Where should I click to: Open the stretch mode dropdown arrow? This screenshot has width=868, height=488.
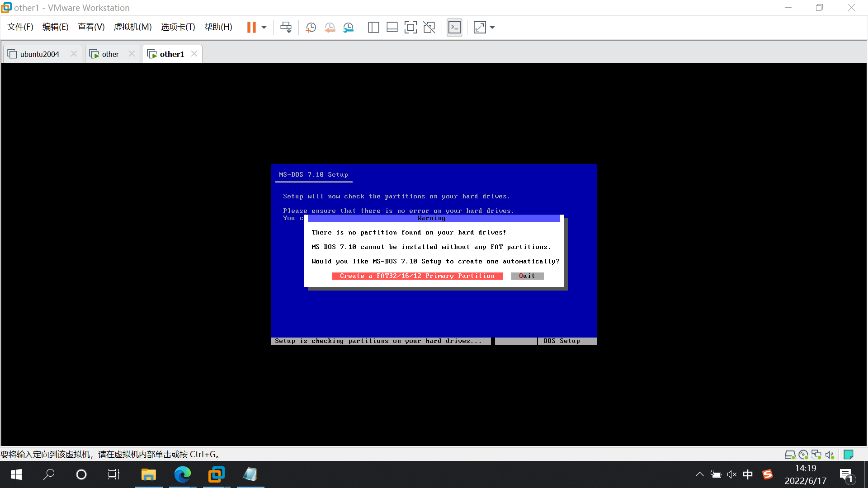click(492, 27)
